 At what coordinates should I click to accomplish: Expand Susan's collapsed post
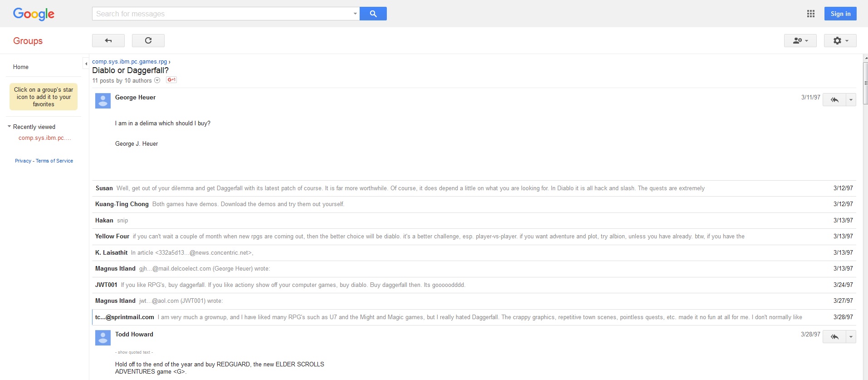click(x=474, y=188)
